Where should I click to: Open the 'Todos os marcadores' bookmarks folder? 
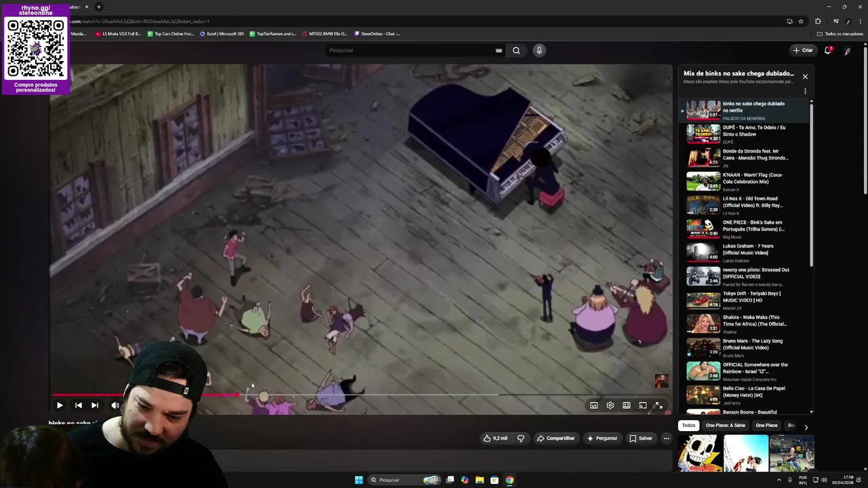[x=840, y=34]
